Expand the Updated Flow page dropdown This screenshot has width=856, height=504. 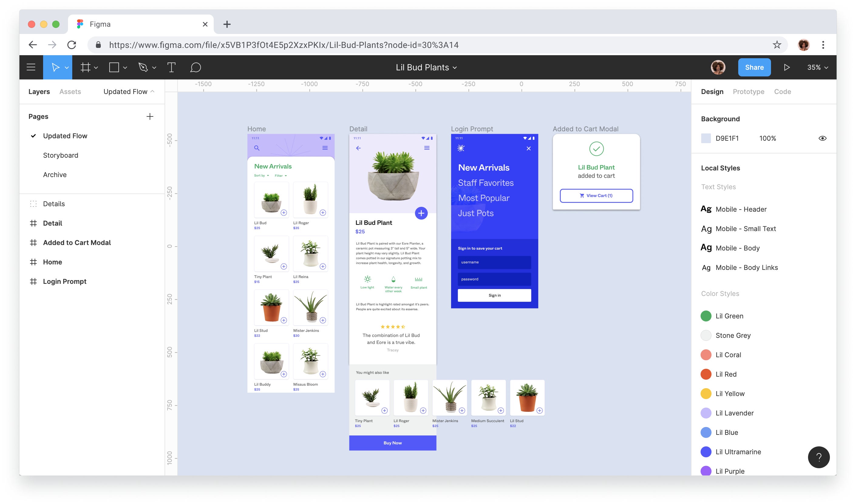pyautogui.click(x=152, y=91)
